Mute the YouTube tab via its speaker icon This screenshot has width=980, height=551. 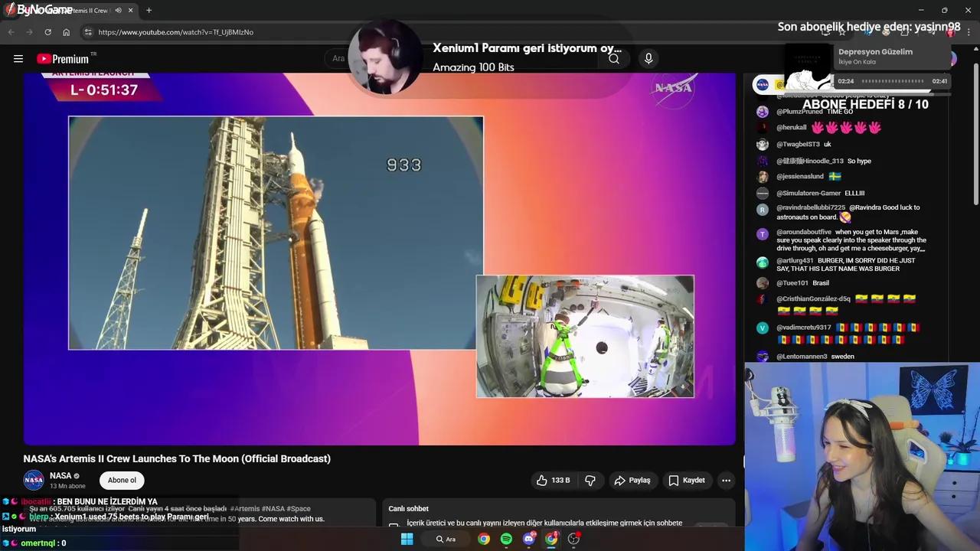pos(117,10)
